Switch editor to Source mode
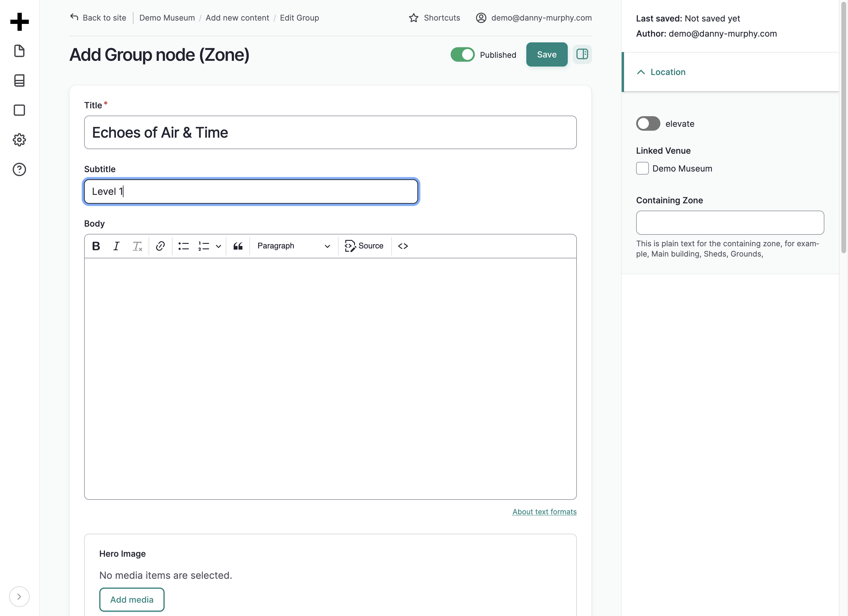848x616 pixels. point(364,246)
